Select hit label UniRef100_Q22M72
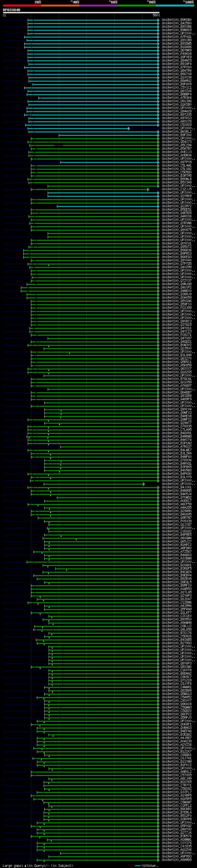 (x=177, y=206)
